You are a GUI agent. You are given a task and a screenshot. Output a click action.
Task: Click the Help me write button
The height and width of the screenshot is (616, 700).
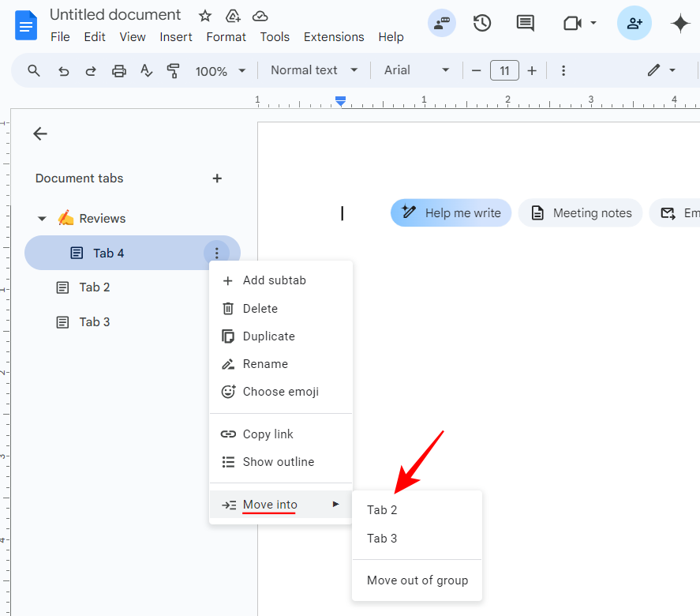coord(451,212)
